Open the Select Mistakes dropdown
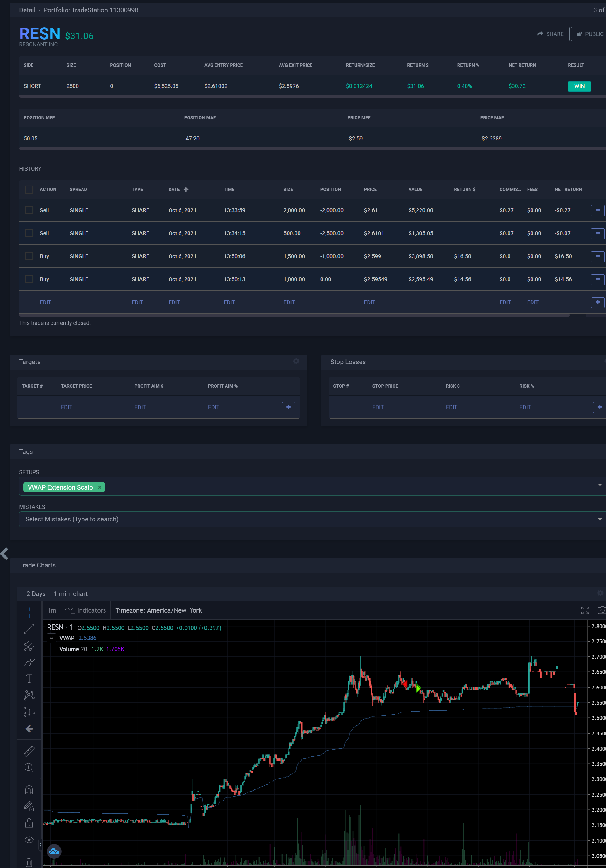Viewport: 606px width, 868px height. 599,519
